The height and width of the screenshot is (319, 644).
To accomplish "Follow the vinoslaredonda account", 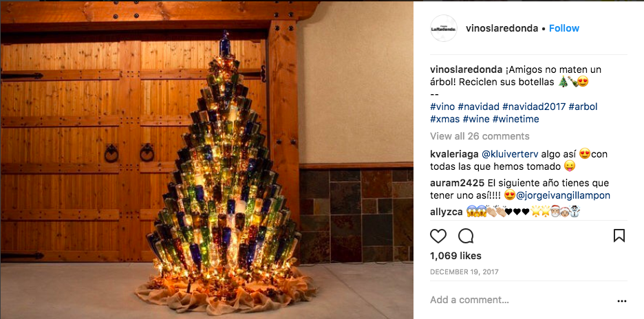I will [x=564, y=28].
